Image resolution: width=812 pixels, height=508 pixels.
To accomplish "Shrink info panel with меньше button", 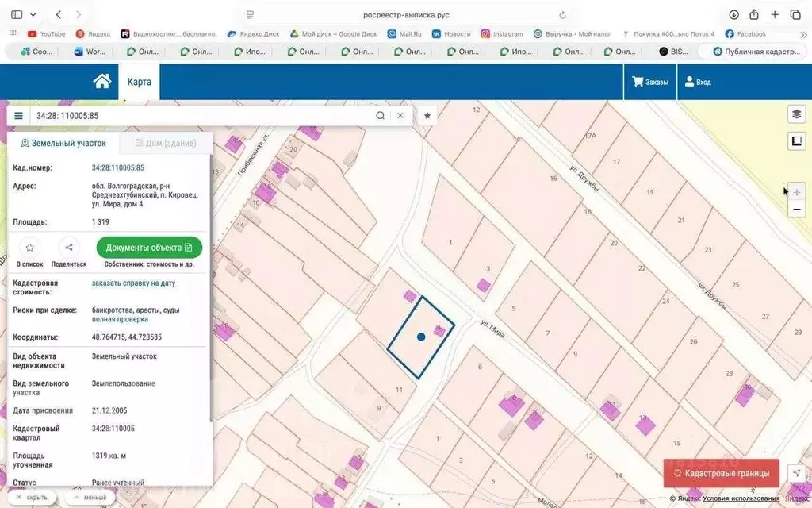I will [89, 498].
